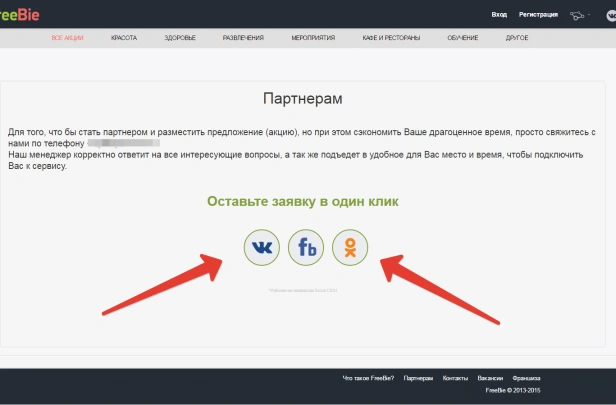The width and height of the screenshot is (616, 405).
Task: Go to the ЗДОРОВЬЕ category
Action: 180,38
